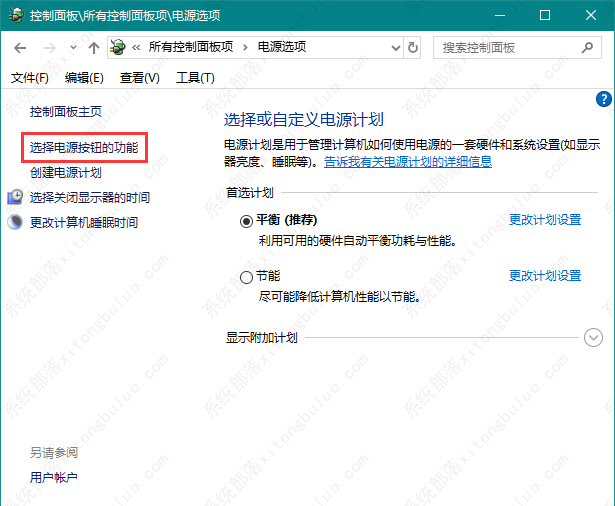Click the Refresh button in address bar

pos(414,48)
